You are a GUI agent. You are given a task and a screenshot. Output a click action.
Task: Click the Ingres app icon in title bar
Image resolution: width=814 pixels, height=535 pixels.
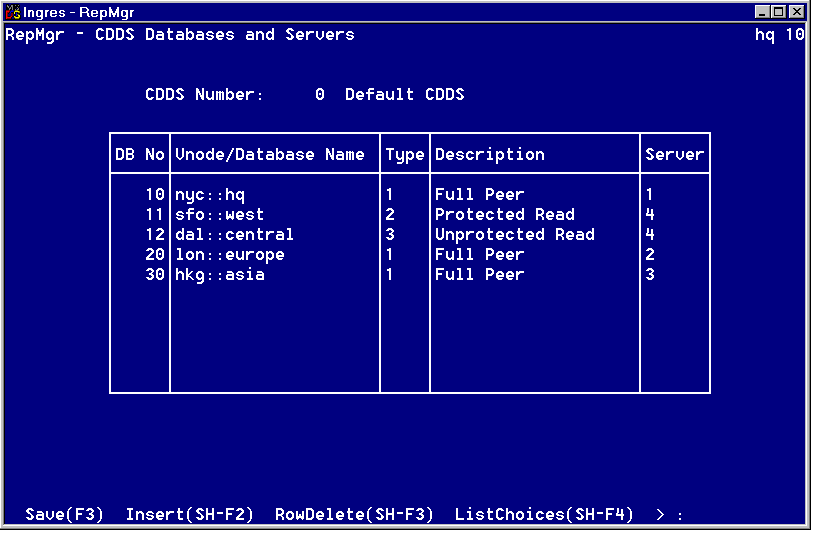(13, 12)
